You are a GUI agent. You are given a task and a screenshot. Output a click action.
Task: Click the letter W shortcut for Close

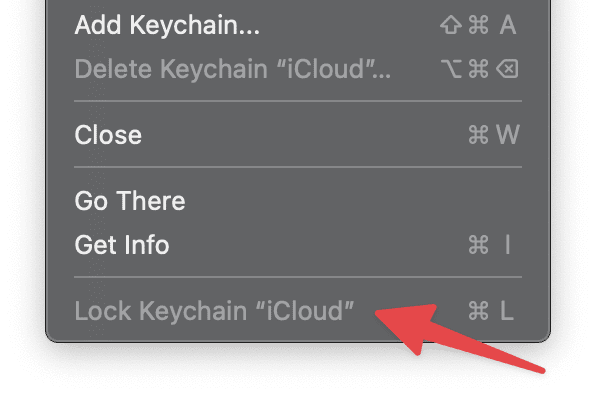(508, 135)
